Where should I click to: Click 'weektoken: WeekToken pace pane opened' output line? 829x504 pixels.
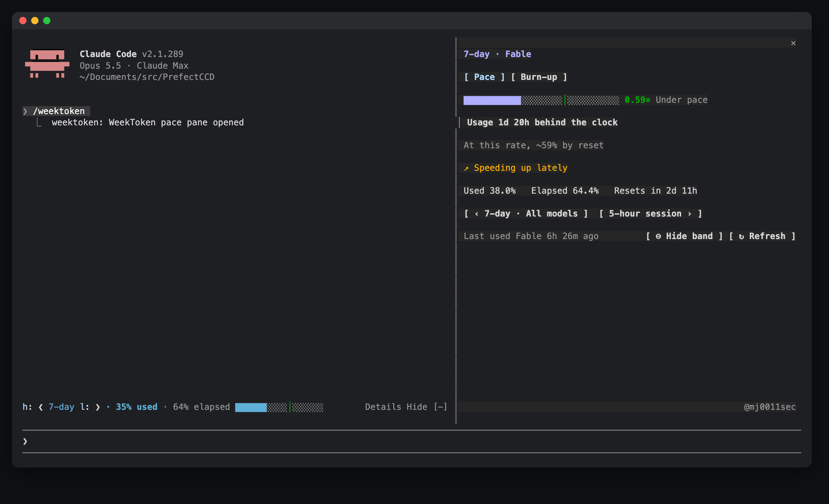pos(148,122)
